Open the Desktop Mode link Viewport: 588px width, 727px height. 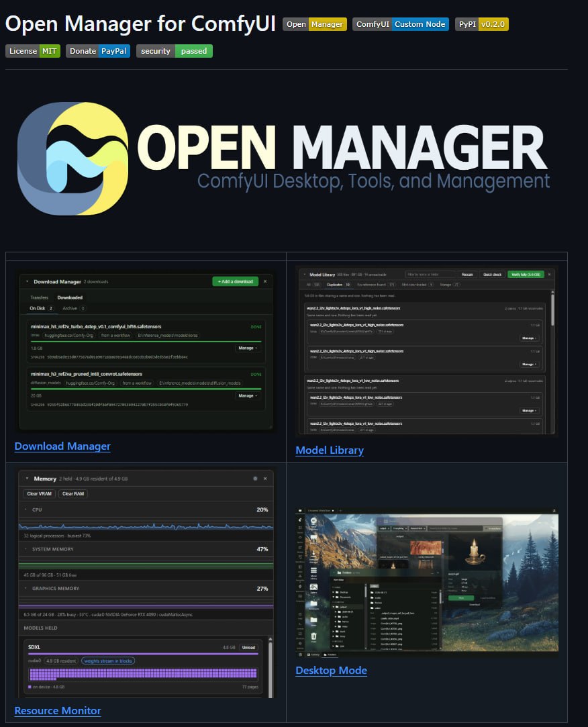click(x=331, y=671)
